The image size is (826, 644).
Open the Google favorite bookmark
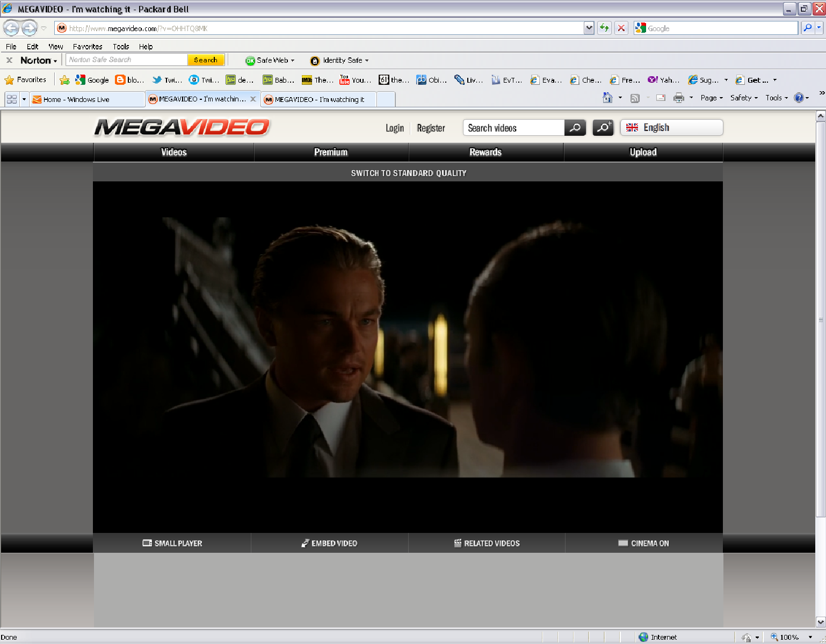click(92, 80)
